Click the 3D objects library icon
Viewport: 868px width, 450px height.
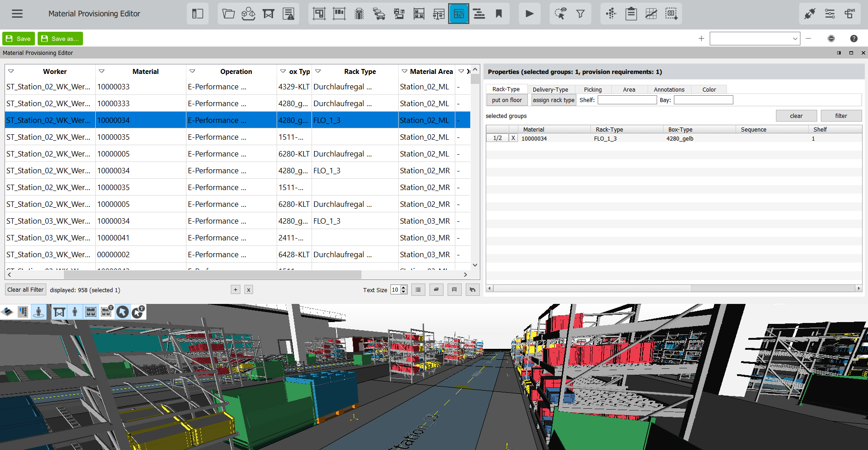point(249,14)
